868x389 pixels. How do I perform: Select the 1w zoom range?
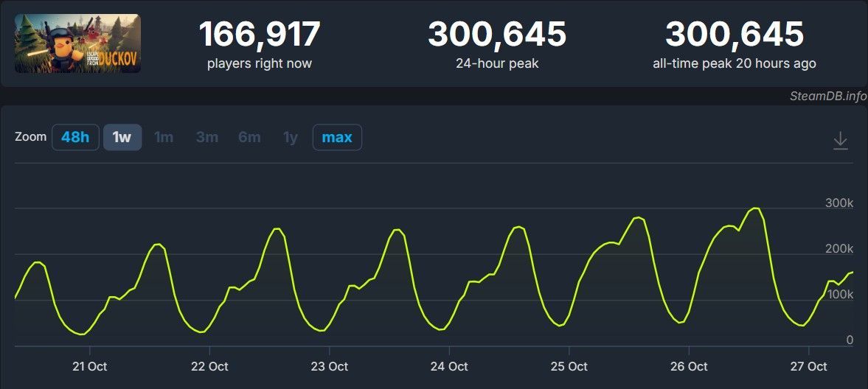coord(122,137)
